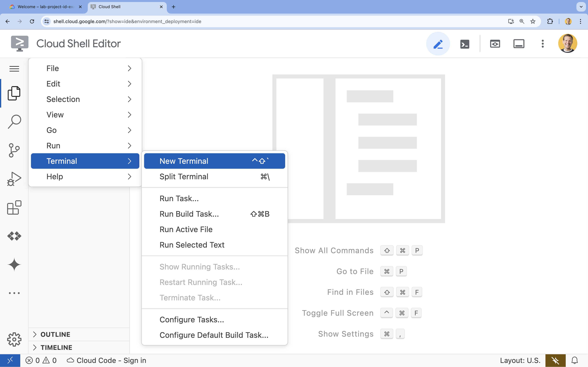
Task: Click Configure Tasks menu option
Action: pos(192,319)
